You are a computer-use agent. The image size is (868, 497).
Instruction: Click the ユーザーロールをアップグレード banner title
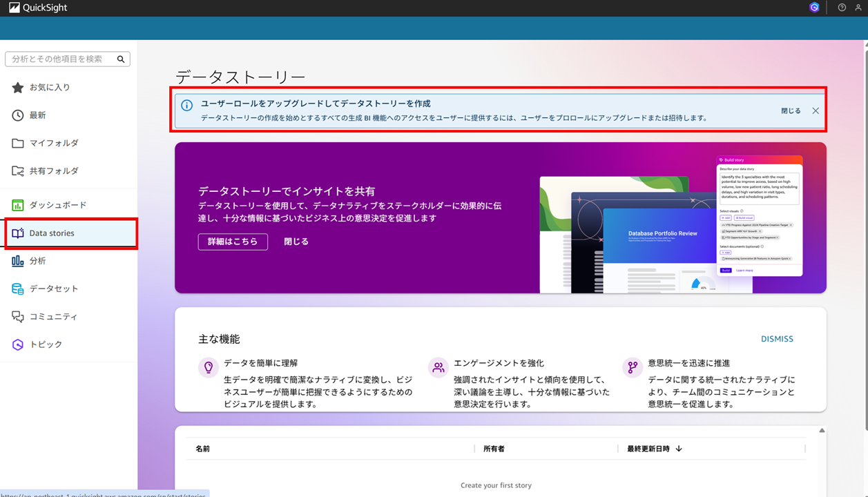tap(316, 104)
